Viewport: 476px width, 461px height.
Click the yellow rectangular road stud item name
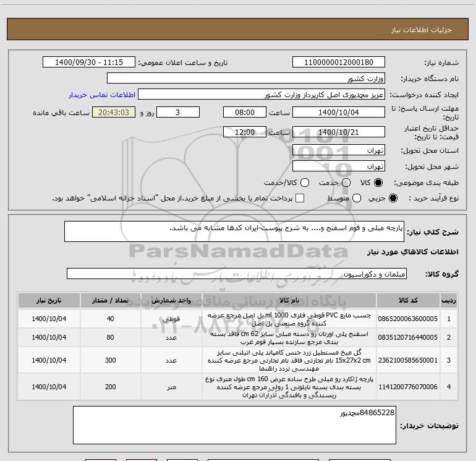289,360
